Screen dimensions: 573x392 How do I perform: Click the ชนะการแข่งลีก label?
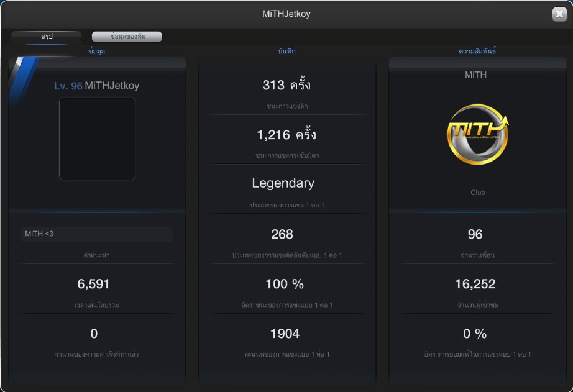287,106
